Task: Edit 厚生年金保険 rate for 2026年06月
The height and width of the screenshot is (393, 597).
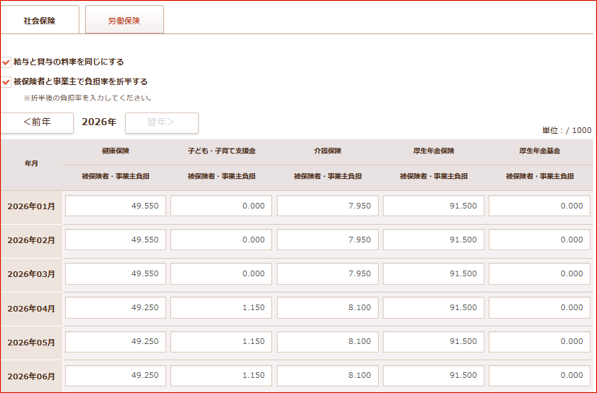Action: pyautogui.click(x=433, y=375)
